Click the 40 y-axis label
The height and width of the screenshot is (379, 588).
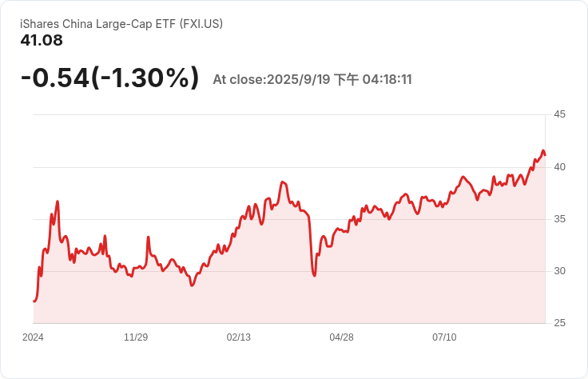tap(559, 167)
